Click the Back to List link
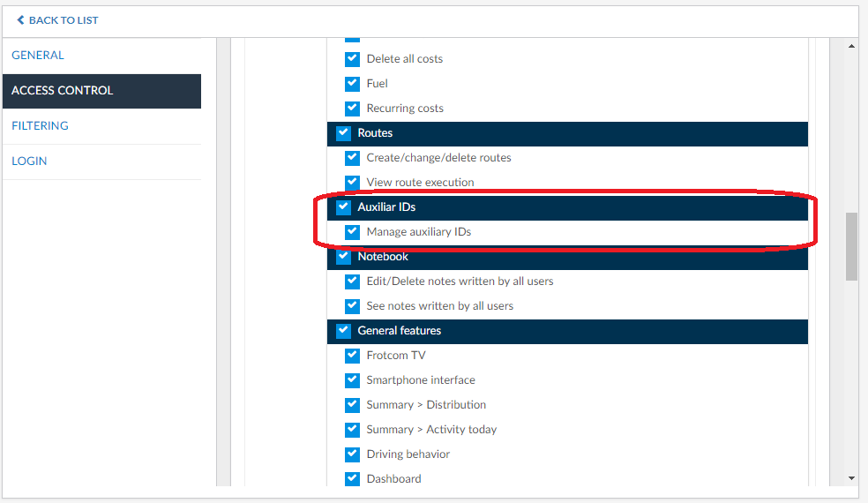The width and height of the screenshot is (868, 503). point(57,19)
